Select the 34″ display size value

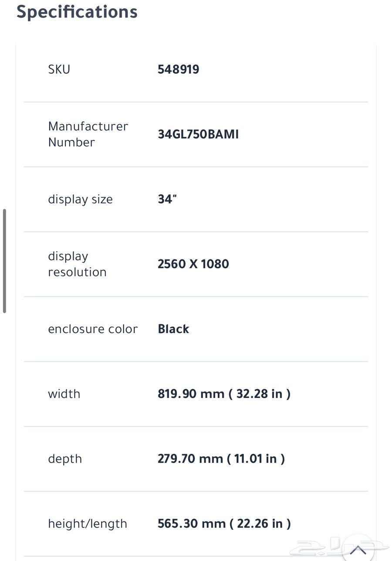tap(167, 199)
